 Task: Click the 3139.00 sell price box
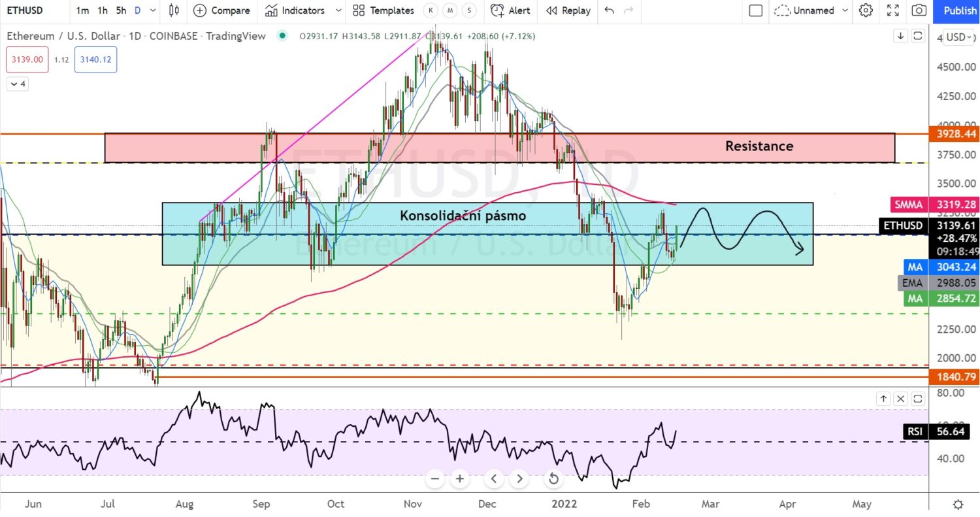pyautogui.click(x=26, y=59)
